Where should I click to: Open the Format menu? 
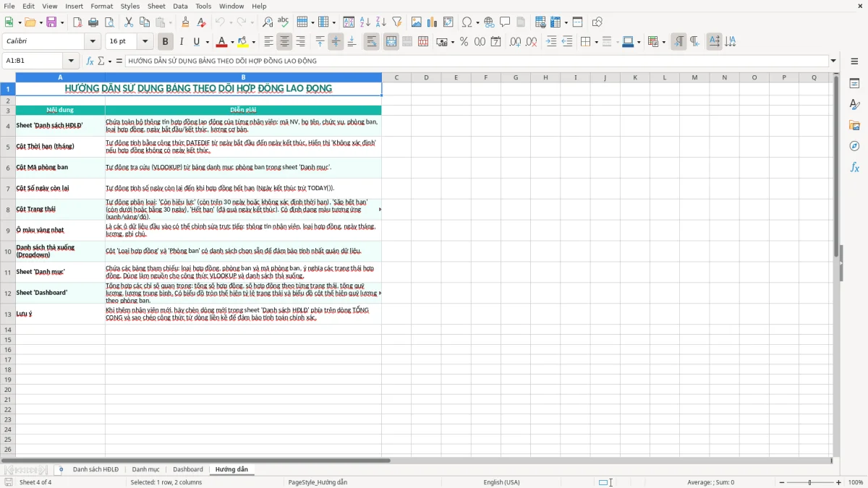tap(101, 6)
